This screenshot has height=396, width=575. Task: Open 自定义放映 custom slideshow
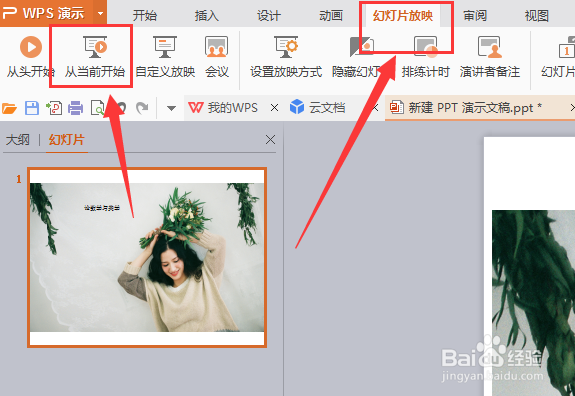(165, 56)
